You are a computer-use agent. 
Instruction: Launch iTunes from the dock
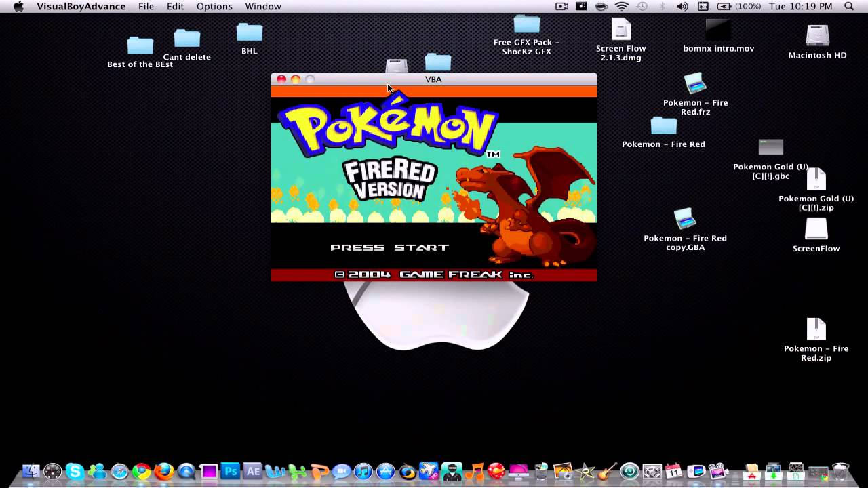click(x=363, y=471)
